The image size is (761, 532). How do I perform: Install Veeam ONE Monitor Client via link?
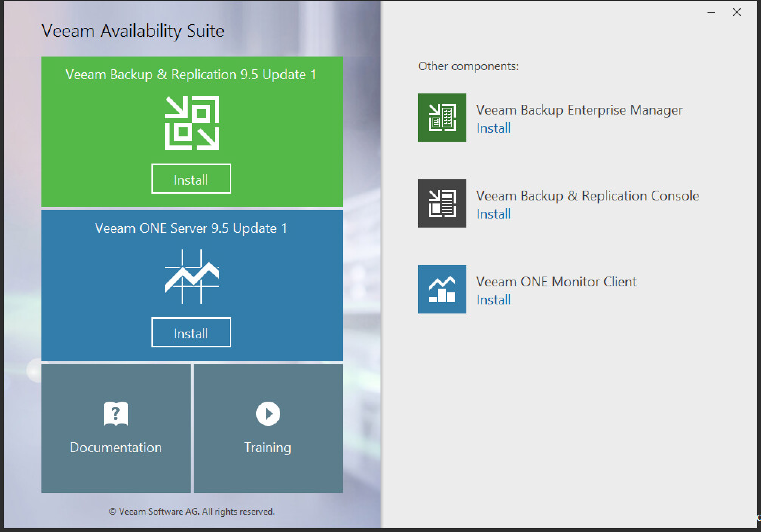click(x=494, y=300)
